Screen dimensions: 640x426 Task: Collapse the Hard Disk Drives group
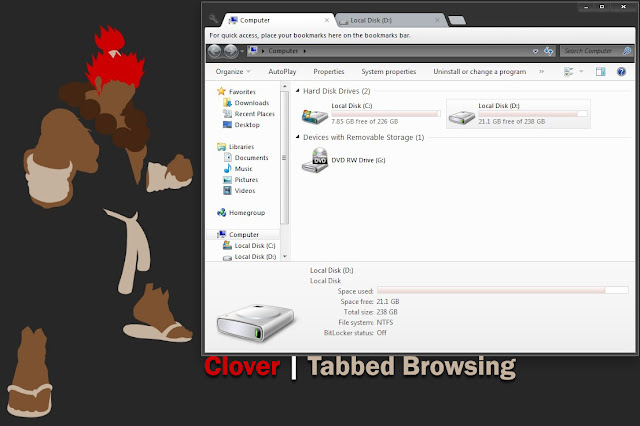pyautogui.click(x=298, y=91)
